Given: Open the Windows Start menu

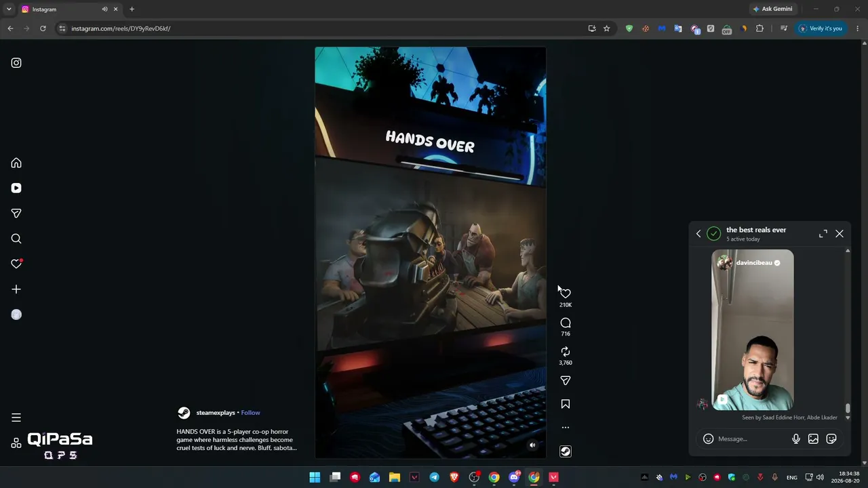Looking at the screenshot, I should pyautogui.click(x=315, y=477).
